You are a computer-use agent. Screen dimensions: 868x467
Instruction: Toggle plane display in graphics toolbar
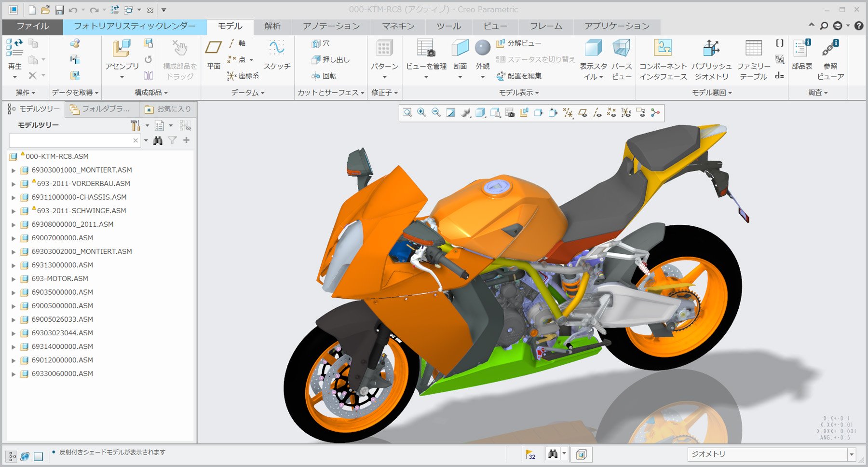click(x=583, y=113)
